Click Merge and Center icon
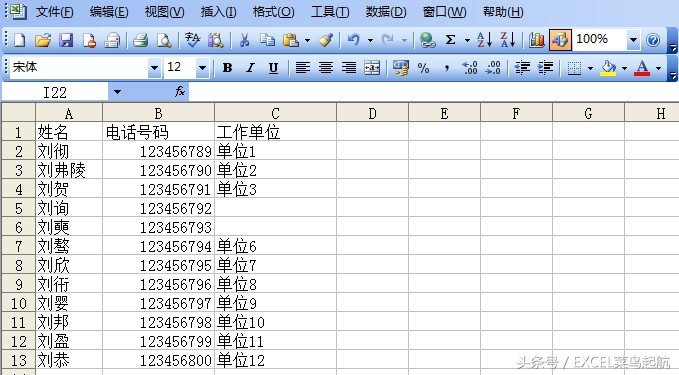This screenshot has height=375, width=679. click(x=372, y=68)
